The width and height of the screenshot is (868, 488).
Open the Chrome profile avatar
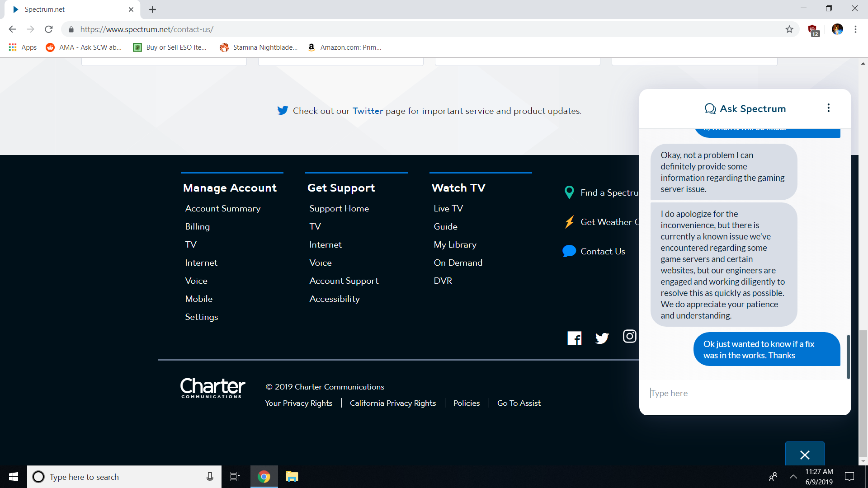tap(837, 29)
